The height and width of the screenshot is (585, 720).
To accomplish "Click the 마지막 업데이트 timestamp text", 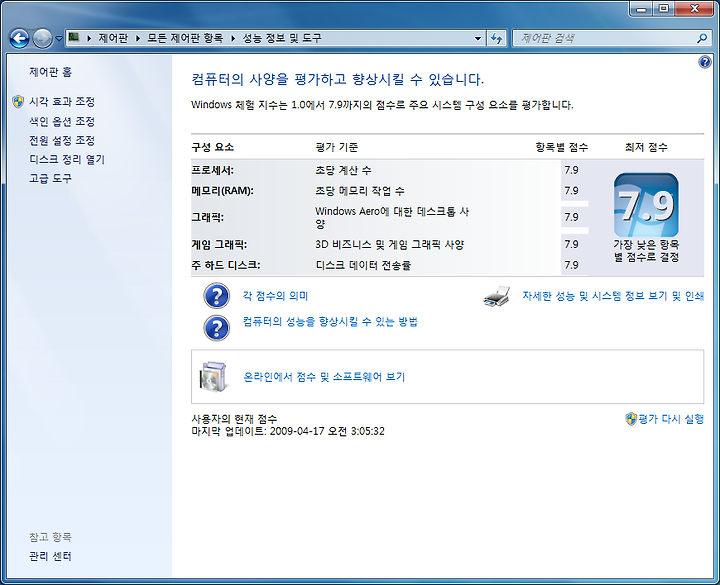I will 288,431.
